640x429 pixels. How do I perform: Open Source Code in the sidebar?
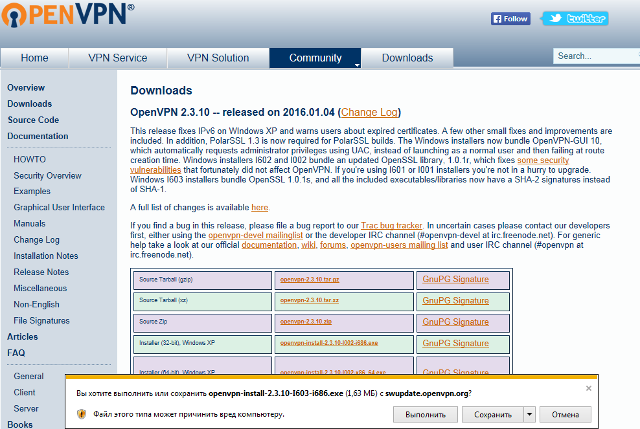pyautogui.click(x=33, y=120)
